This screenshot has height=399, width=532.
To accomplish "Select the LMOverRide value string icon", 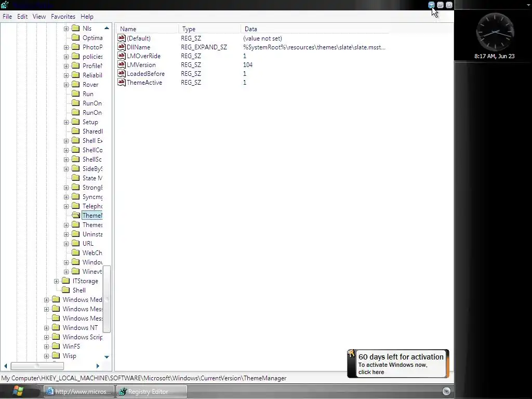I will tap(122, 55).
